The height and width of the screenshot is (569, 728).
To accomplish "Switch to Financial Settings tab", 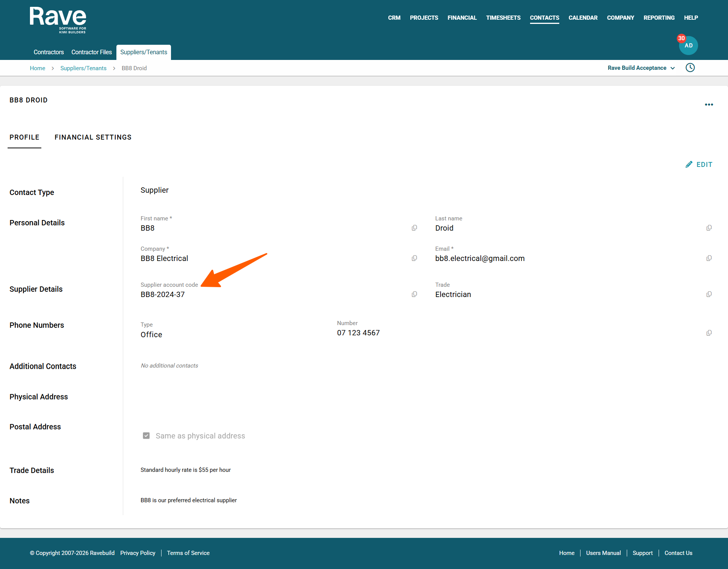I will tap(93, 137).
